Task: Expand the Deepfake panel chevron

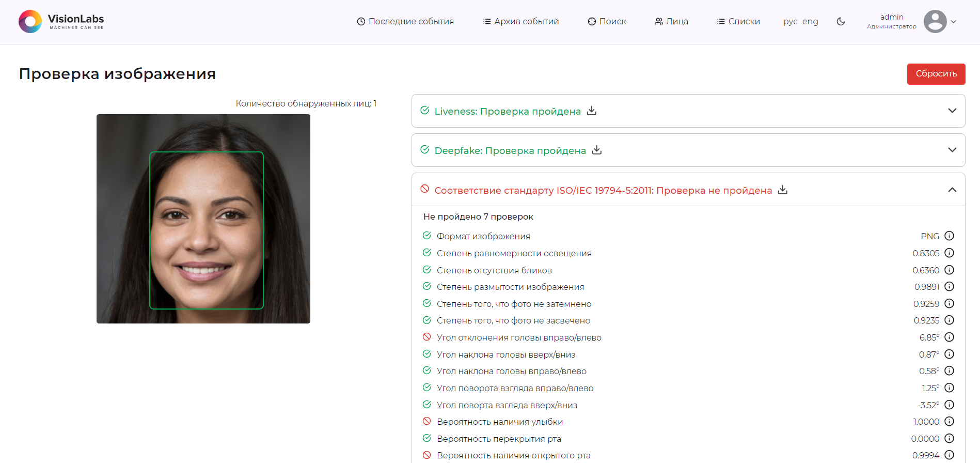Action: click(x=952, y=150)
